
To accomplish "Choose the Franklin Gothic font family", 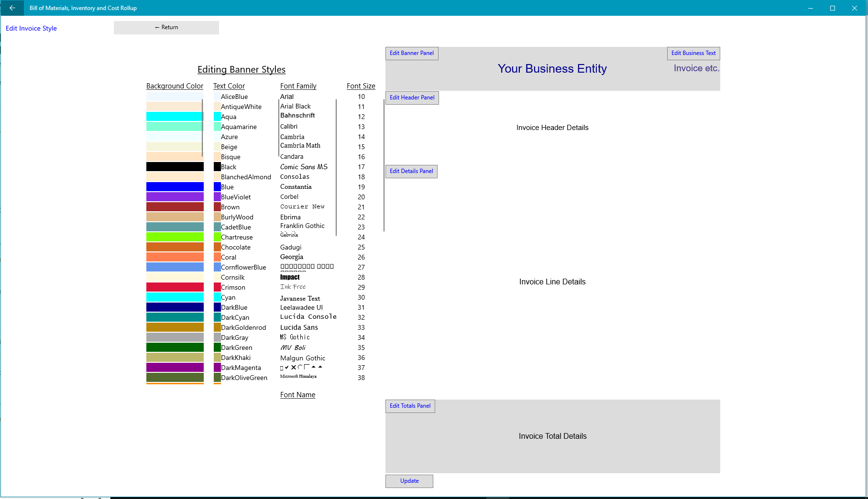I will pos(302,226).
